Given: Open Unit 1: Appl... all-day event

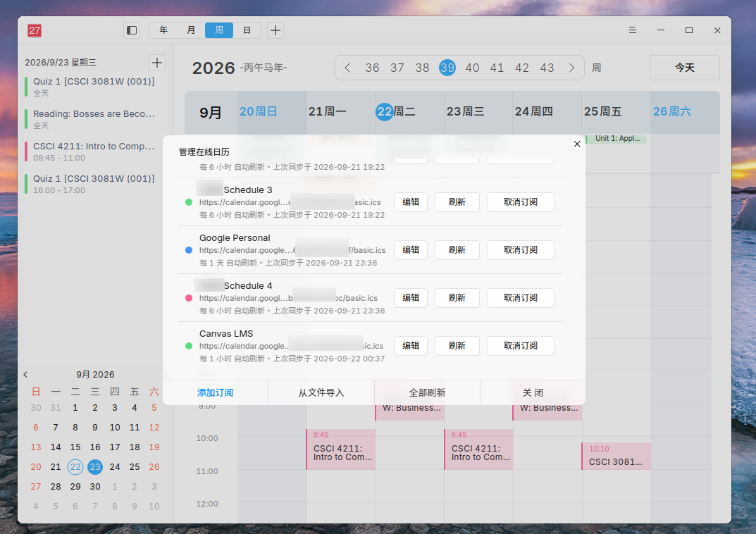Looking at the screenshot, I should click(x=616, y=139).
